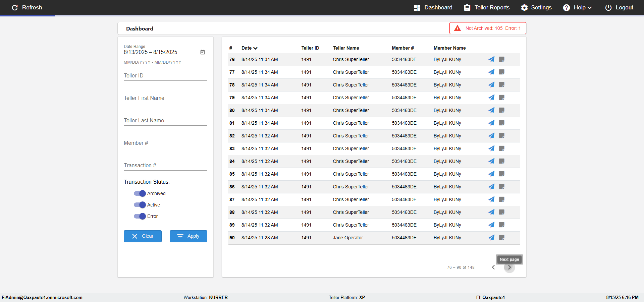
Task: Click the send icon in row 78
Action: pos(491,85)
